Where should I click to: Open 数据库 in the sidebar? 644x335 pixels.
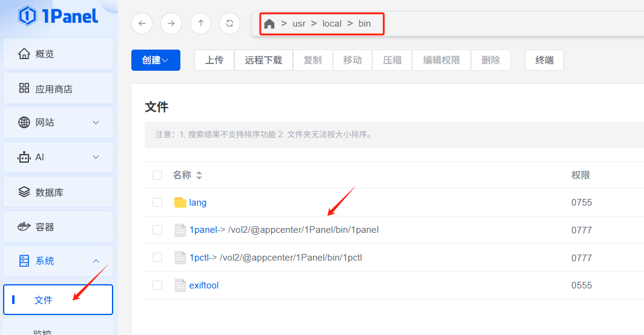[58, 192]
